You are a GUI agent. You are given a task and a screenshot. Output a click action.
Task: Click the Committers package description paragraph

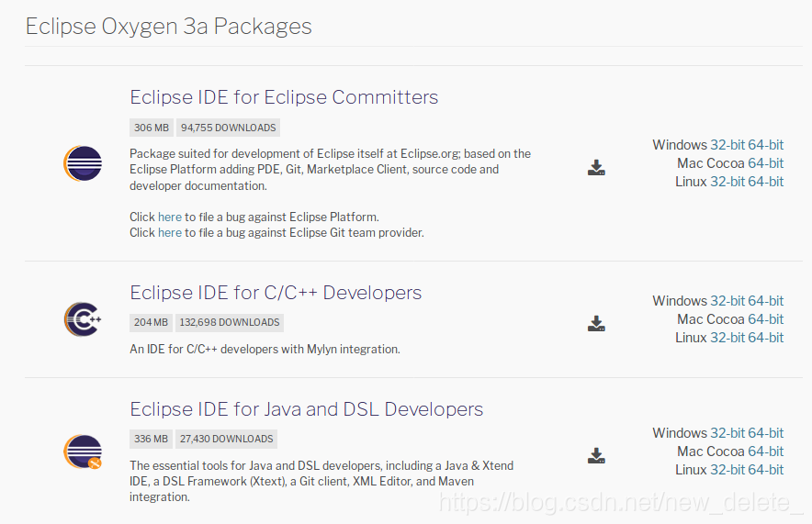point(330,170)
